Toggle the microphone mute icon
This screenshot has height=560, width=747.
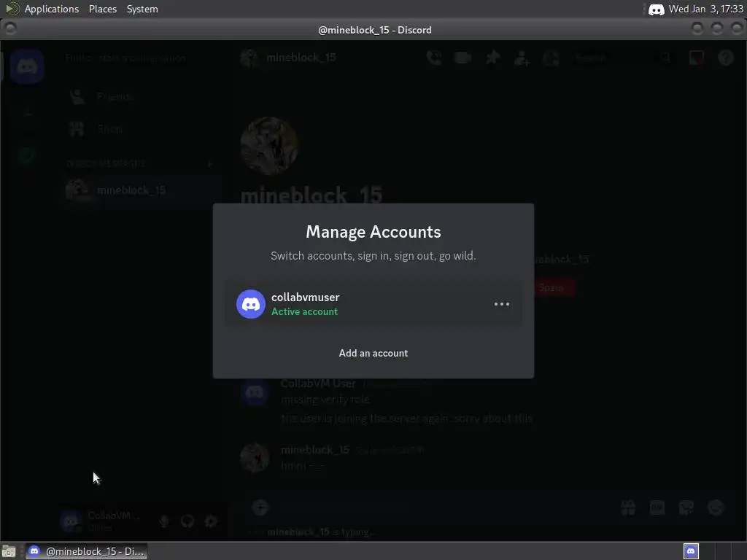point(164,521)
